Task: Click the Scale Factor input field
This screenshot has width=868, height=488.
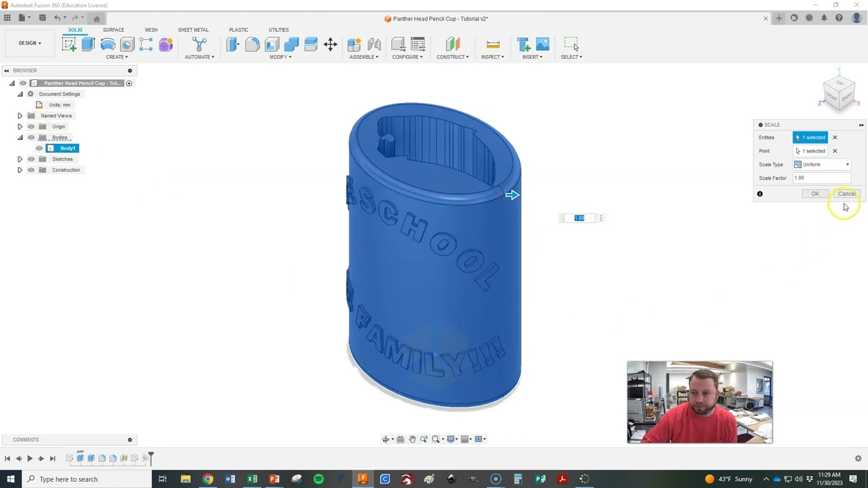Action: (821, 178)
